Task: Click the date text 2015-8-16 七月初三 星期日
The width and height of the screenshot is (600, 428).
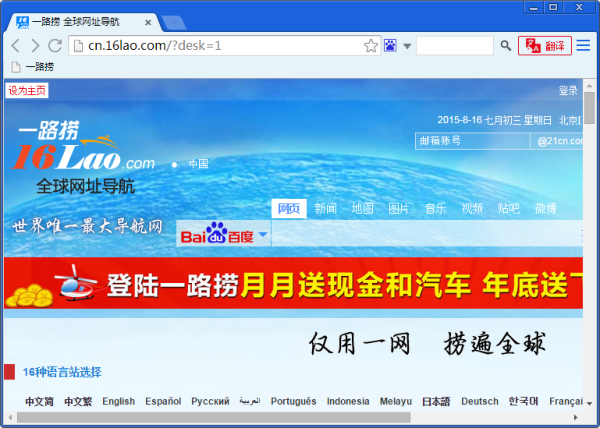Action: coord(494,120)
